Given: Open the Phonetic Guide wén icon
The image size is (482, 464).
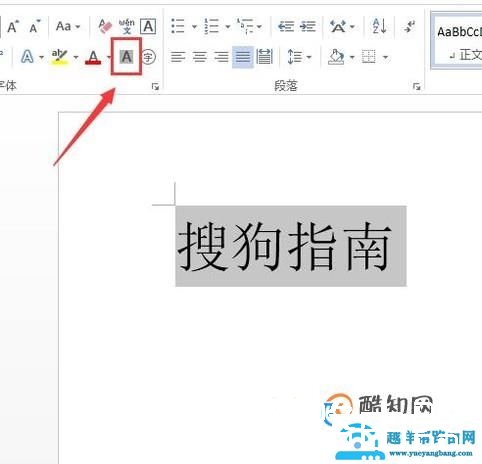Looking at the screenshot, I should pos(127,26).
